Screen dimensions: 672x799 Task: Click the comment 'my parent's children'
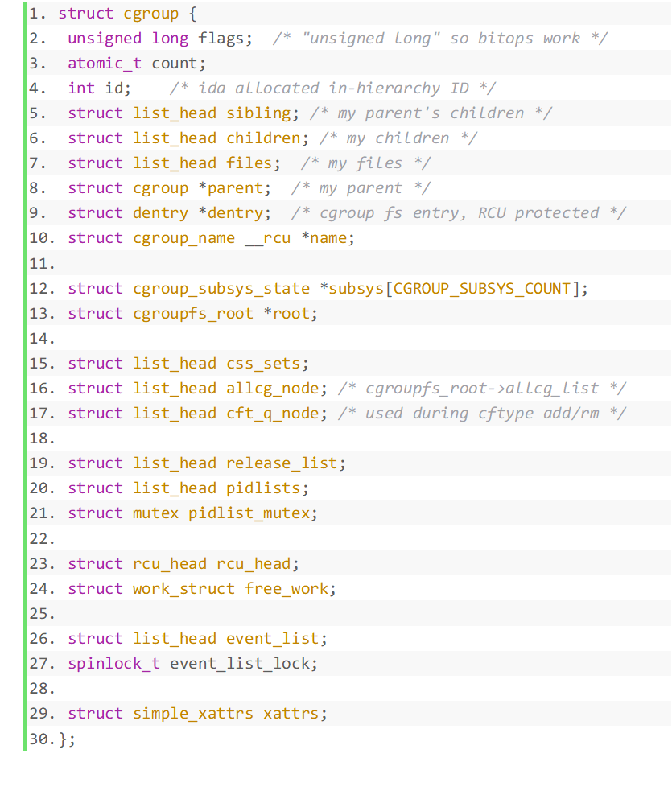pos(431,113)
